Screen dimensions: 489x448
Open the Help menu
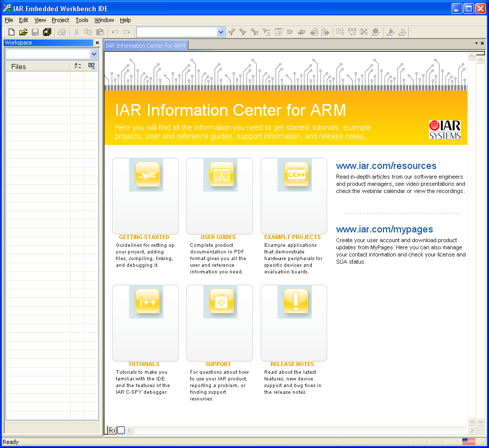click(x=125, y=20)
